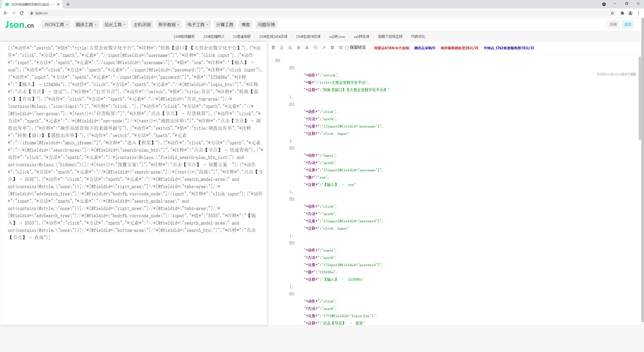Viewport: 644px width, 352px height.
Task: Click the 登录 button
Action: click(x=628, y=24)
